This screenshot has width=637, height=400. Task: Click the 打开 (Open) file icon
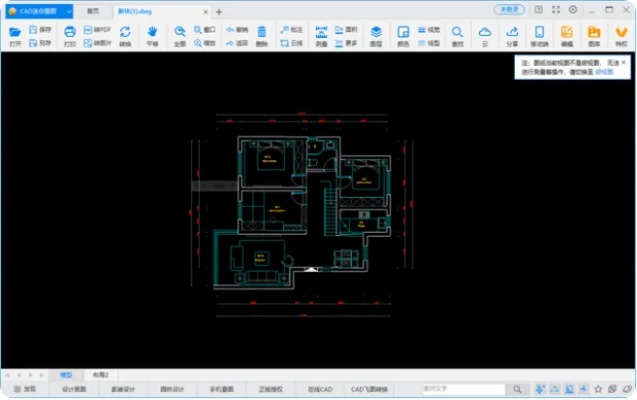point(14,36)
